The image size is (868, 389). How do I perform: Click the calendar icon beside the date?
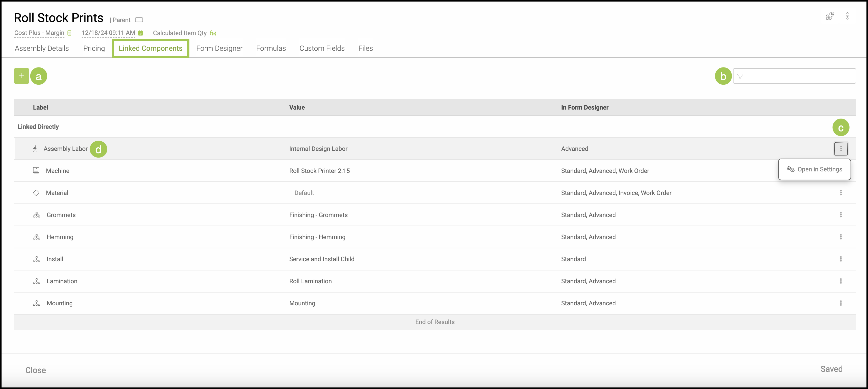point(140,33)
